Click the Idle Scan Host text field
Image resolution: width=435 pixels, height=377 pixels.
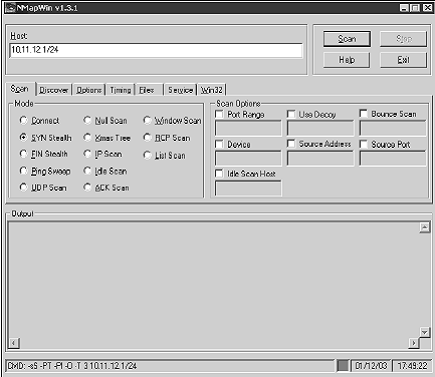click(x=248, y=188)
